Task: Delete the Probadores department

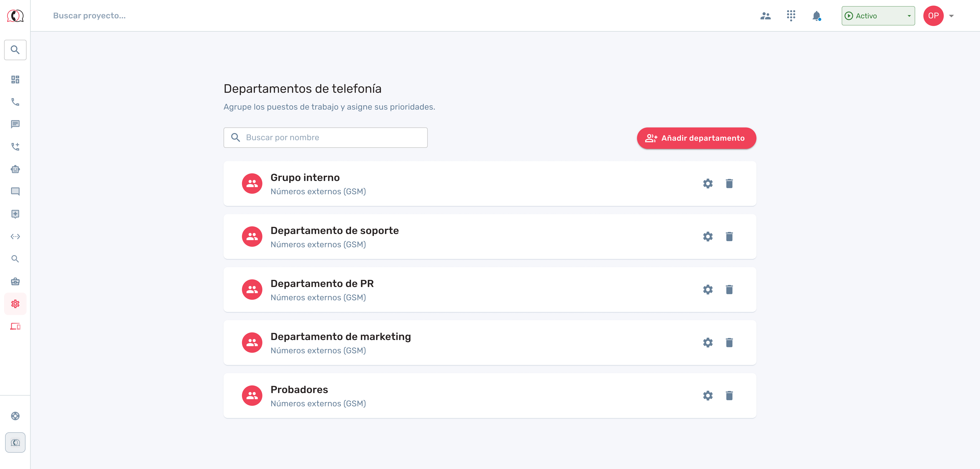Action: (729, 396)
